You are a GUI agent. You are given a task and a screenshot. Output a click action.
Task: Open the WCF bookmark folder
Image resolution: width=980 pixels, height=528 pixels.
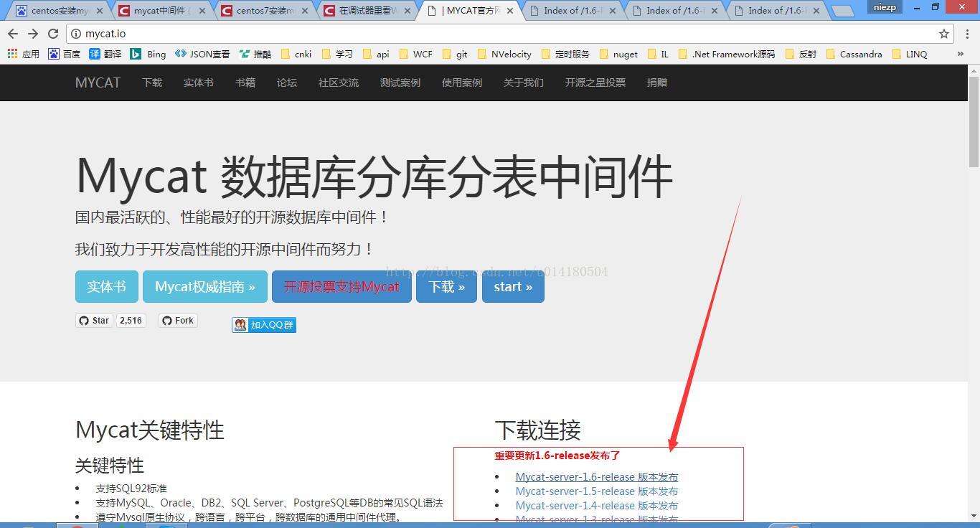(x=415, y=54)
